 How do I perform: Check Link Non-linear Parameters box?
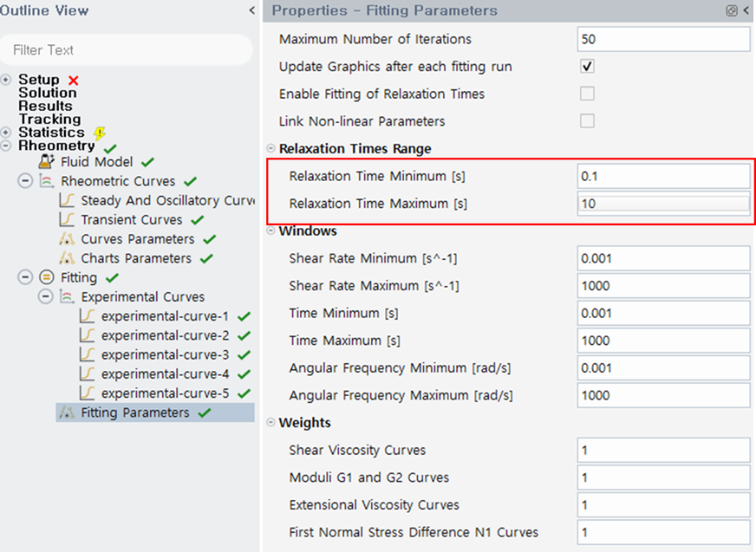point(587,121)
